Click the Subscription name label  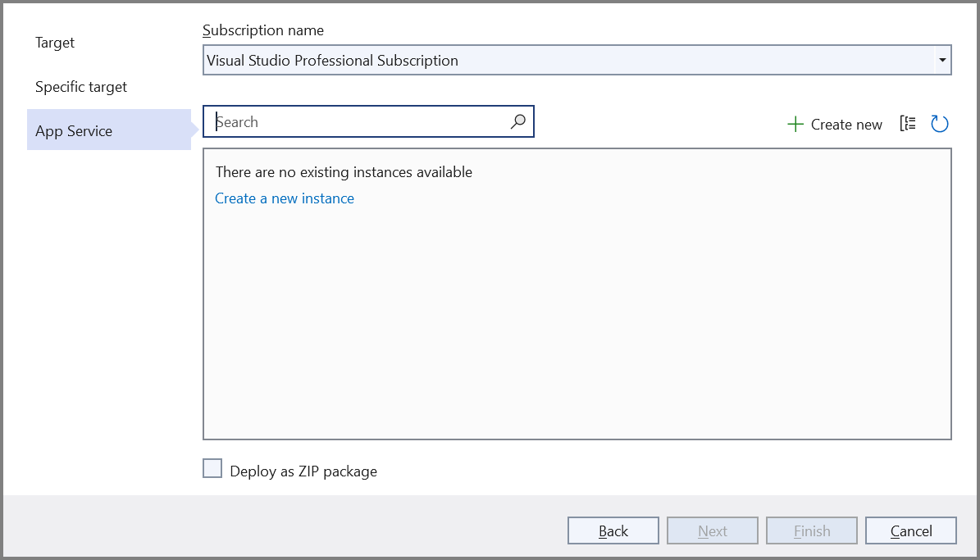pos(263,30)
